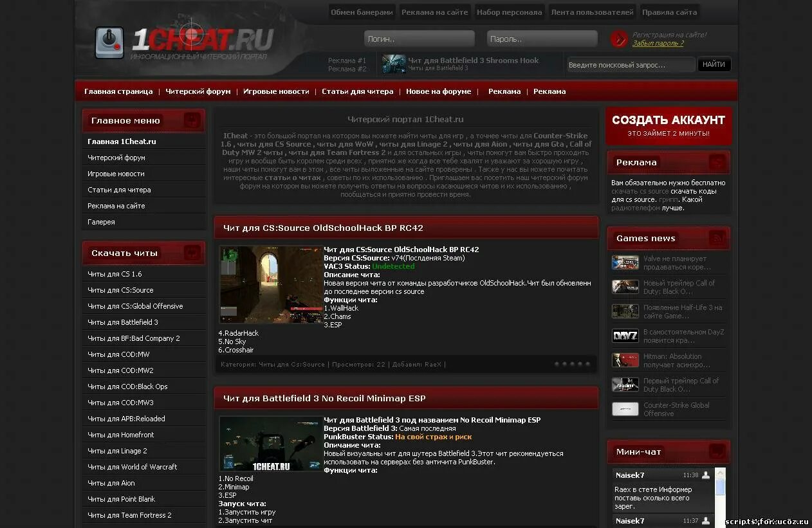The width and height of the screenshot is (812, 528).
Task: Click the Главное меню panel header icon
Action: pyautogui.click(x=192, y=120)
